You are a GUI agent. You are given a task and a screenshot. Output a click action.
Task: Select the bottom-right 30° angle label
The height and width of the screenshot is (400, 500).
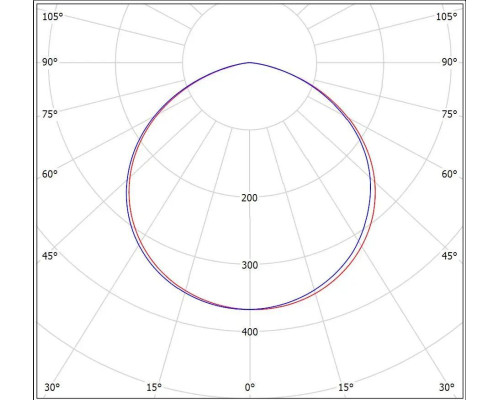pos(447,387)
